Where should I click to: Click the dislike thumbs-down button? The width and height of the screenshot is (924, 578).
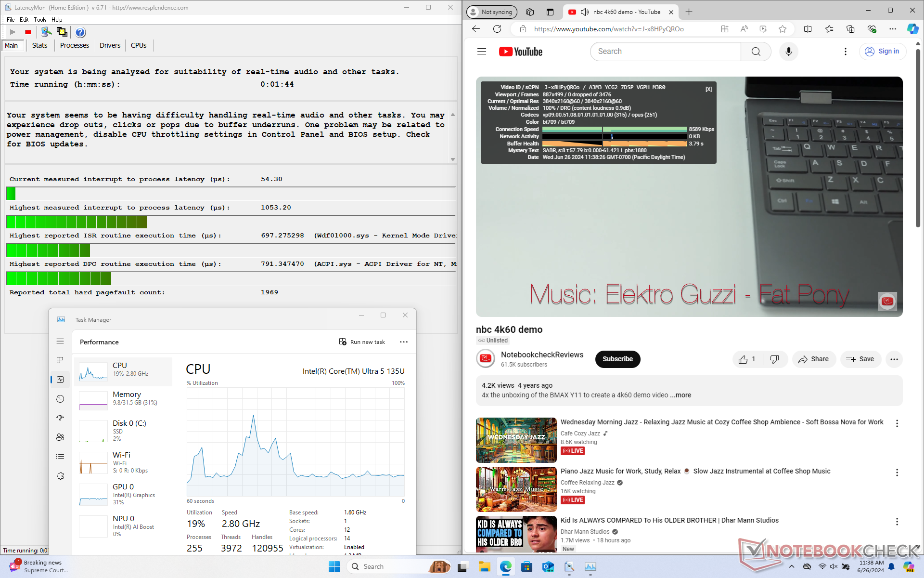click(x=775, y=359)
